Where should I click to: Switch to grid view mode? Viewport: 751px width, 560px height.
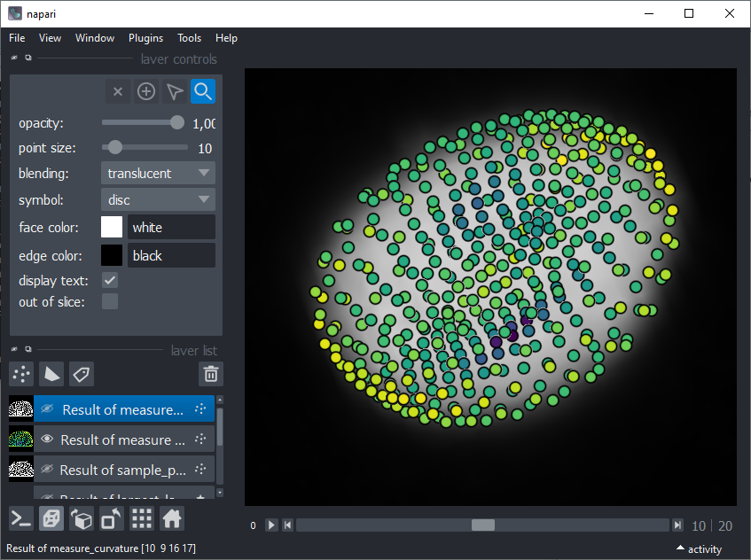[141, 518]
